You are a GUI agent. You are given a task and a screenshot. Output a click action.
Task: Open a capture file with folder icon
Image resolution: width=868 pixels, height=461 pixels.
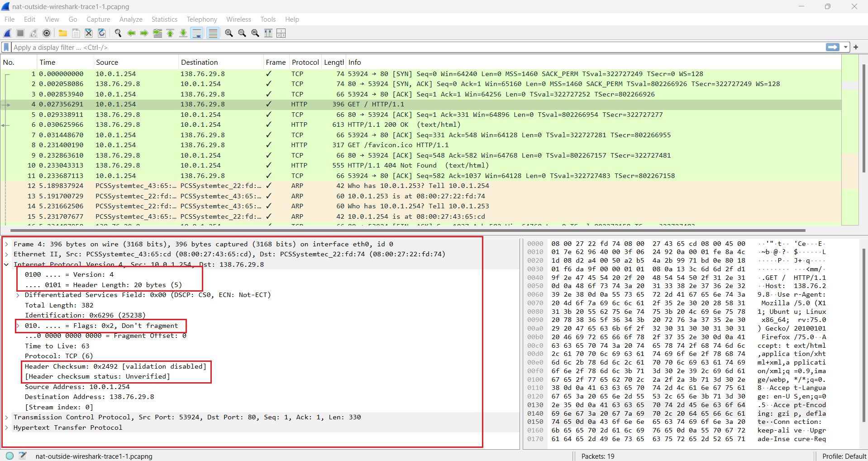(63, 33)
